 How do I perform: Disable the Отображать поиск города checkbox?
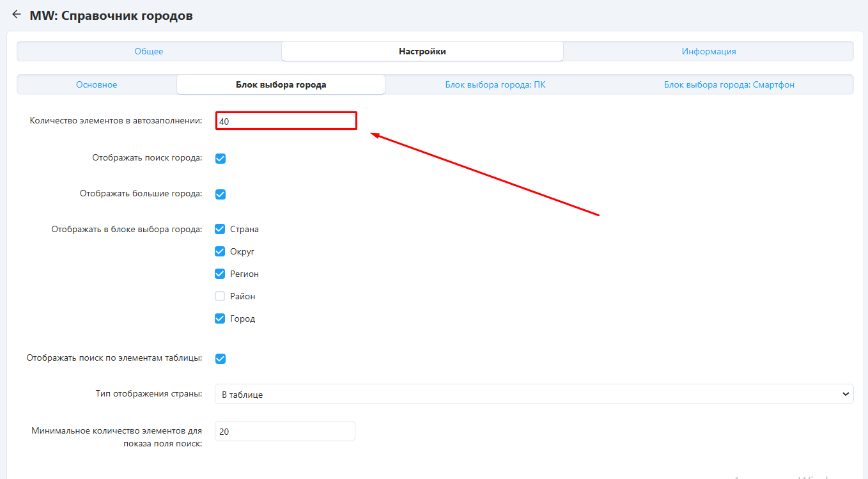221,159
